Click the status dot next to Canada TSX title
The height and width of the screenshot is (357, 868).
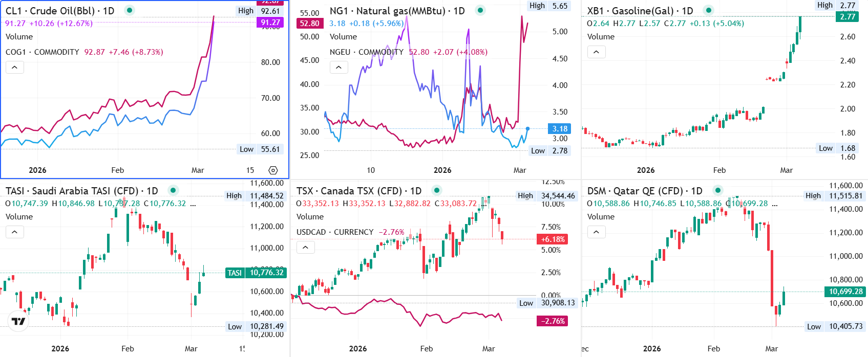[x=437, y=190]
